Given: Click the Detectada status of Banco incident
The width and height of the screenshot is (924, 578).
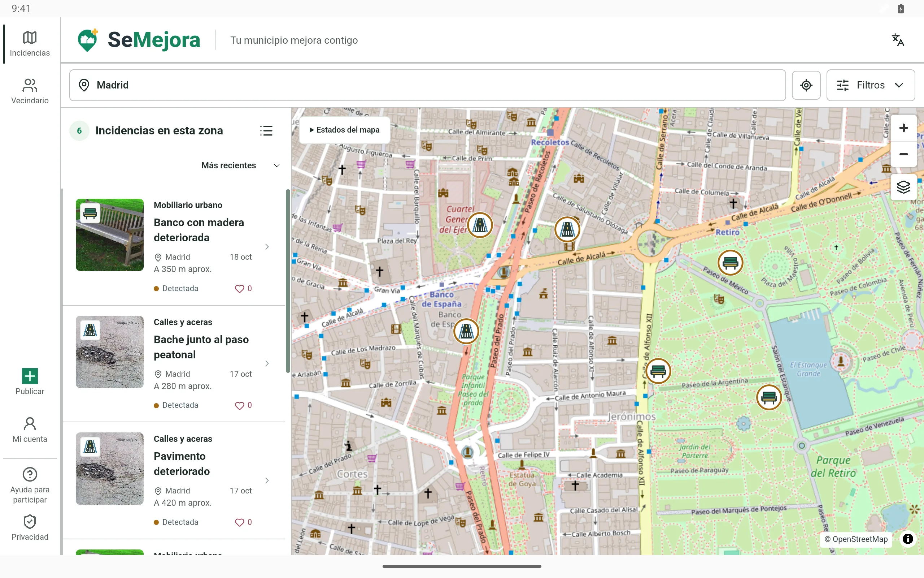Looking at the screenshot, I should [x=176, y=289].
